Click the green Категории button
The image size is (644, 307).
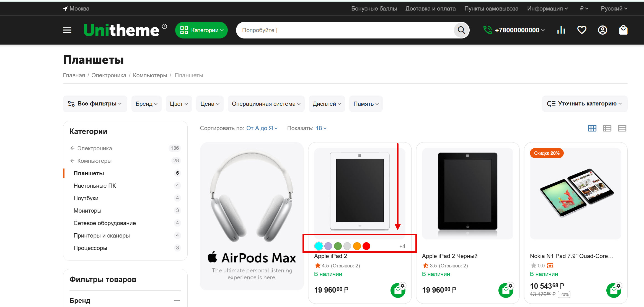click(201, 30)
